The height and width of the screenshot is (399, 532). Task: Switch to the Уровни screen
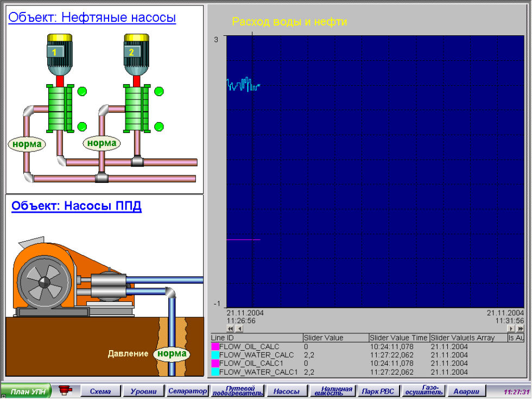tap(143, 391)
